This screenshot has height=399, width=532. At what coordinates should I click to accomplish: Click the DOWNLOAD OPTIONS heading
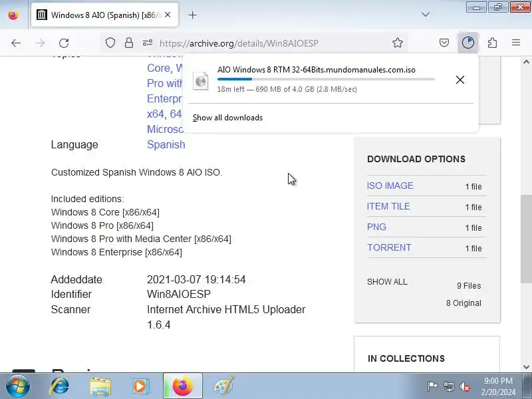pos(416,159)
